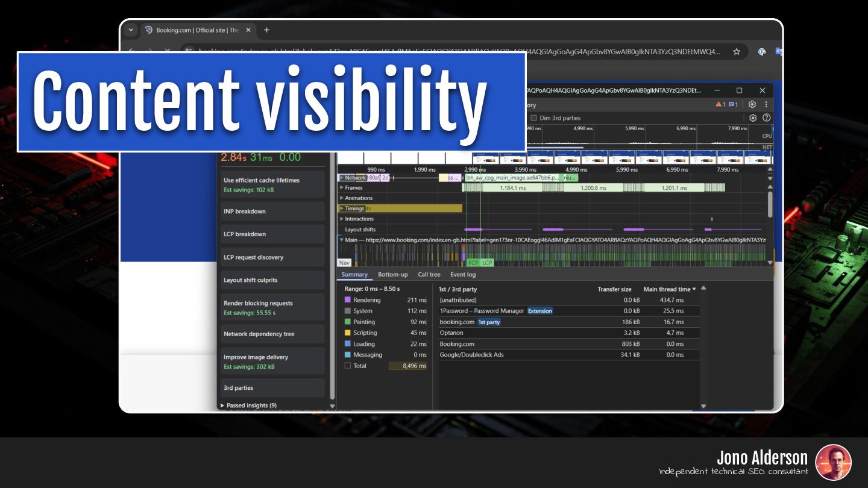Bookmark this page with the star icon
The height and width of the screenshot is (488, 868).
click(736, 52)
